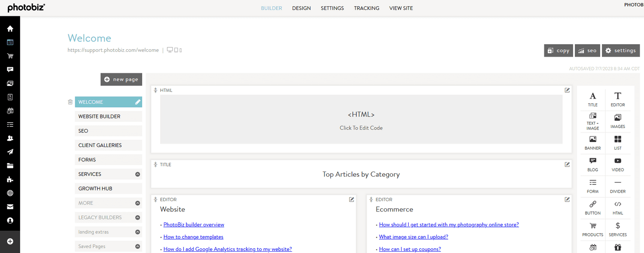
Task: Open the seo button for this page
Action: click(x=587, y=51)
